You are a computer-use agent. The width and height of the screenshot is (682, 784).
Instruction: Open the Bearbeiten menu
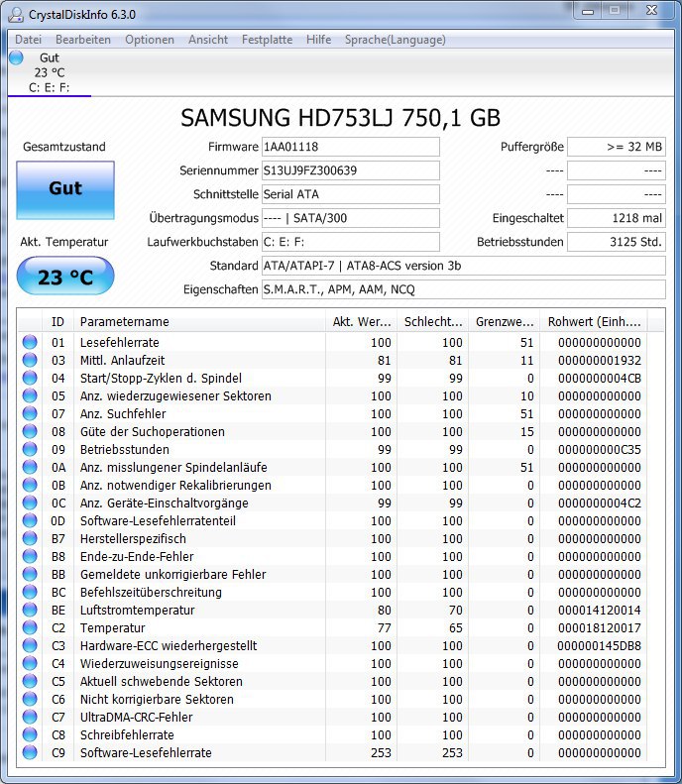pos(83,40)
